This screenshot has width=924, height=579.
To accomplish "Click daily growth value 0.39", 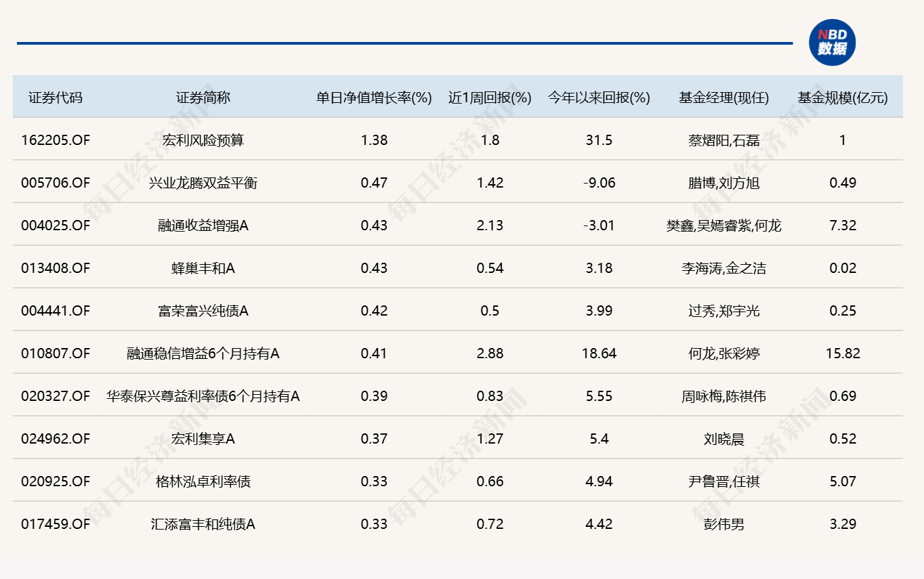I will tap(374, 396).
